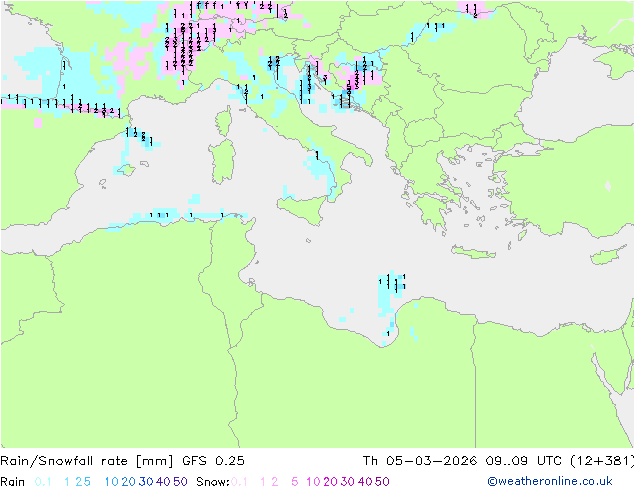Click the rain legend value 50
The width and height of the screenshot is (634, 490).
(x=180, y=482)
